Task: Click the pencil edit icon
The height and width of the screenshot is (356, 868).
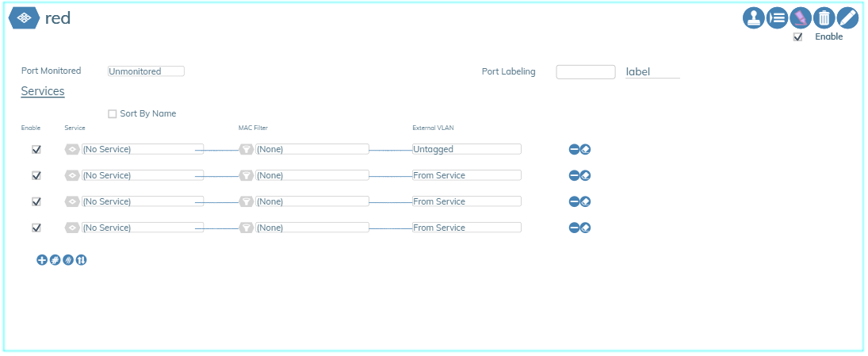Action: point(847,17)
